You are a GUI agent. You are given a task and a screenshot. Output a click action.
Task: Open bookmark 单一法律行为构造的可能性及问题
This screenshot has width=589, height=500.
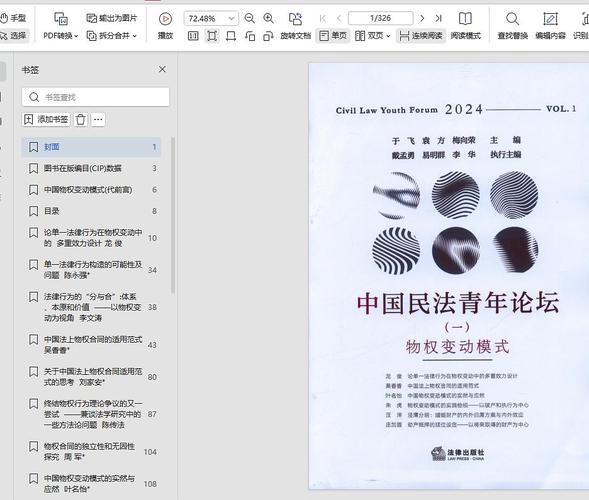pos(91,270)
